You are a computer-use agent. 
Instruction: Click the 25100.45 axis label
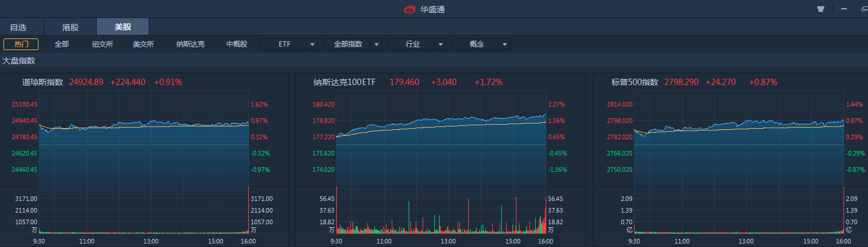pos(24,105)
